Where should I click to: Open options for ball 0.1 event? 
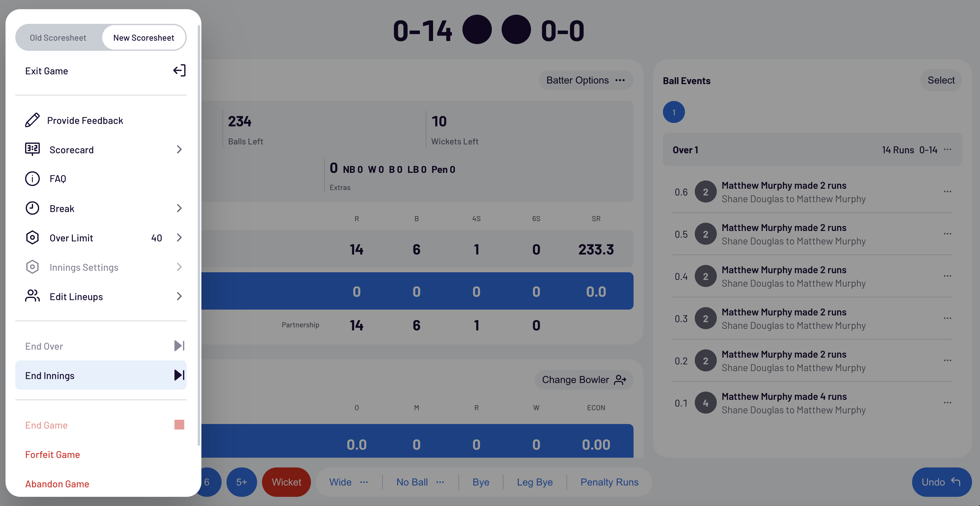(948, 403)
